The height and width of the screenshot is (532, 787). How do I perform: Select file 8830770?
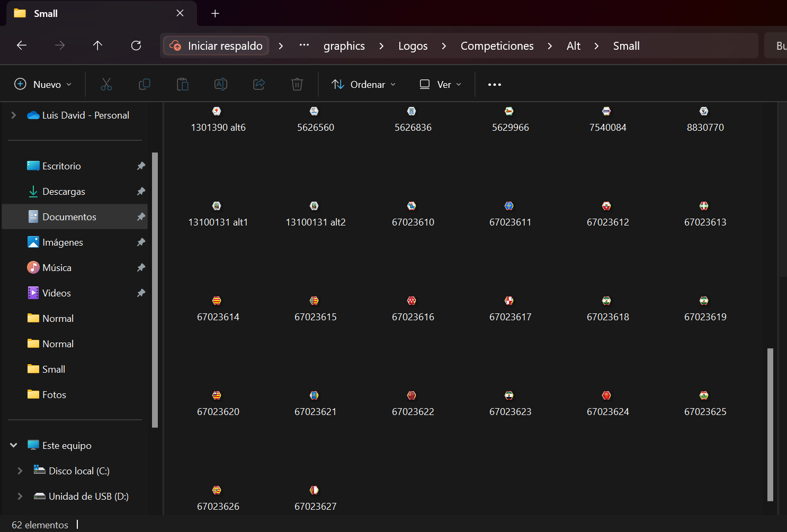(705, 120)
